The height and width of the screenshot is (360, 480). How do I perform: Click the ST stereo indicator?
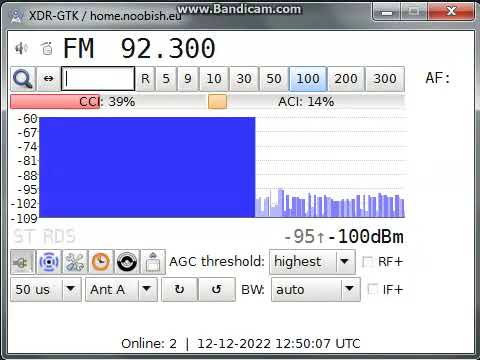[x=23, y=237]
